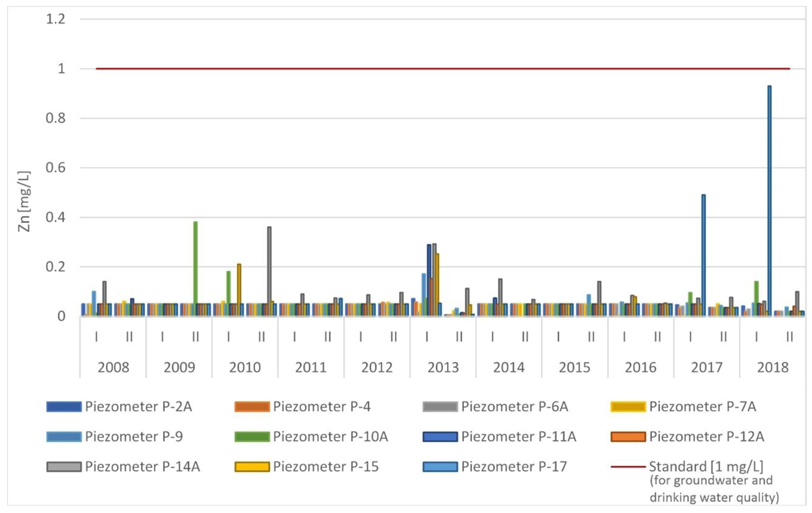Click the Piezometer P-17 legend label
This screenshot has height=513, width=812.
click(514, 467)
